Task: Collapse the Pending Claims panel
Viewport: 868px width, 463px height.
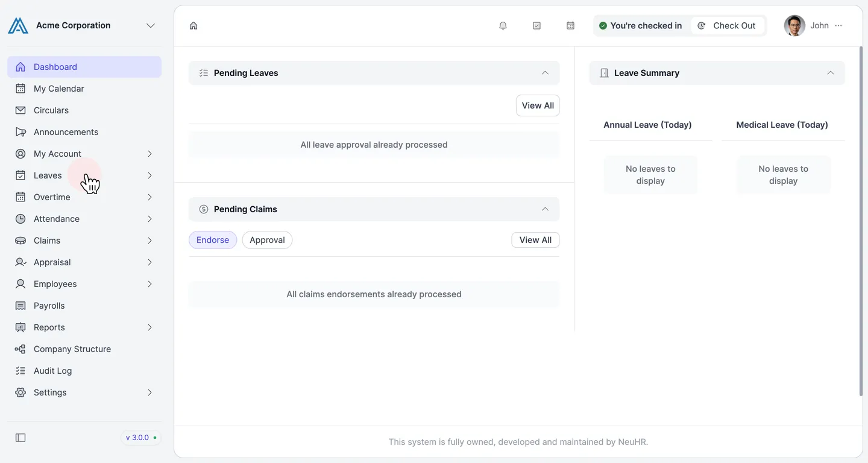Action: (x=545, y=209)
